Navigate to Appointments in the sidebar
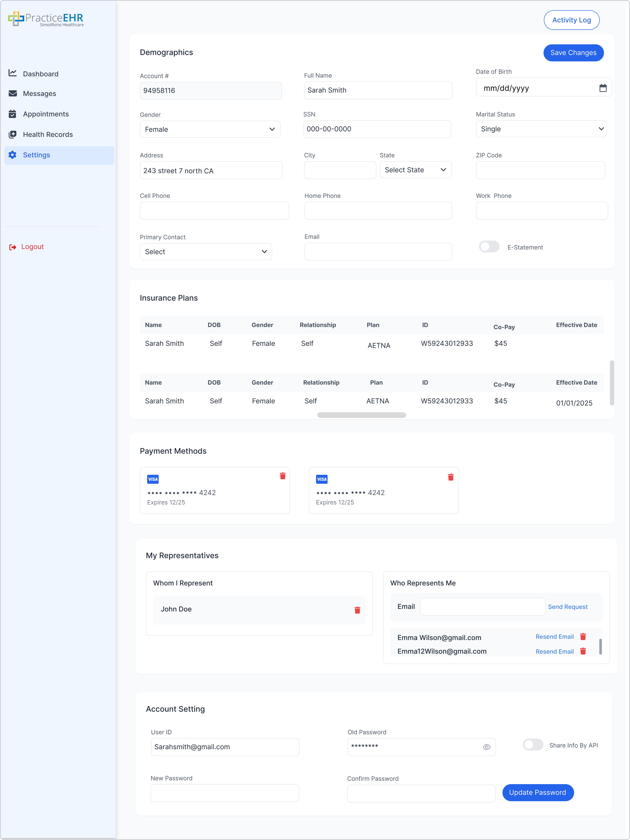 coord(46,114)
